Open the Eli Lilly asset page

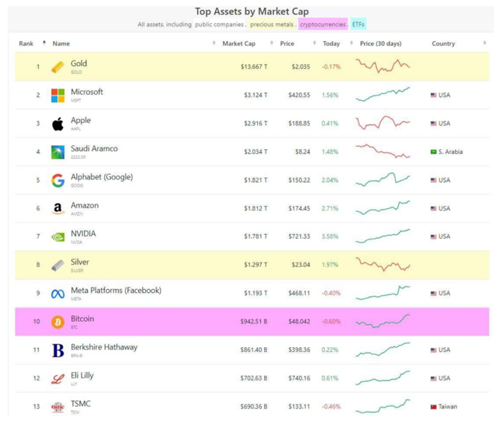click(x=82, y=375)
